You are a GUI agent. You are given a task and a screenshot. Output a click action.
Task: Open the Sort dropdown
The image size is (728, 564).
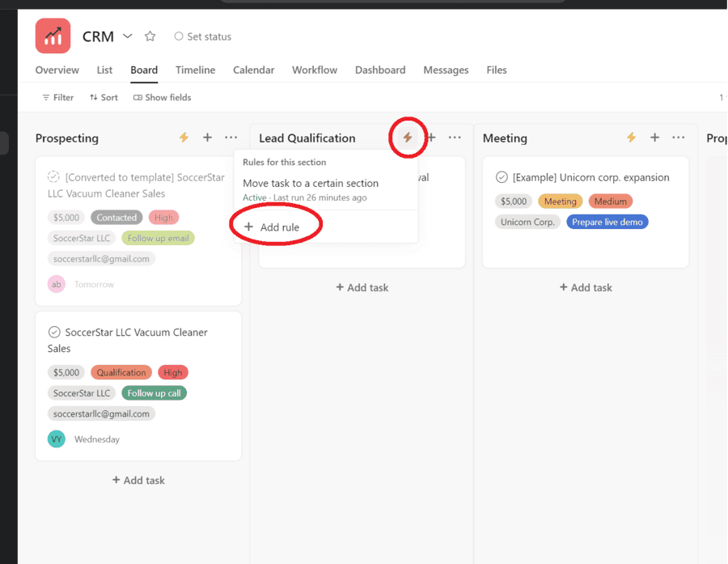(x=104, y=97)
